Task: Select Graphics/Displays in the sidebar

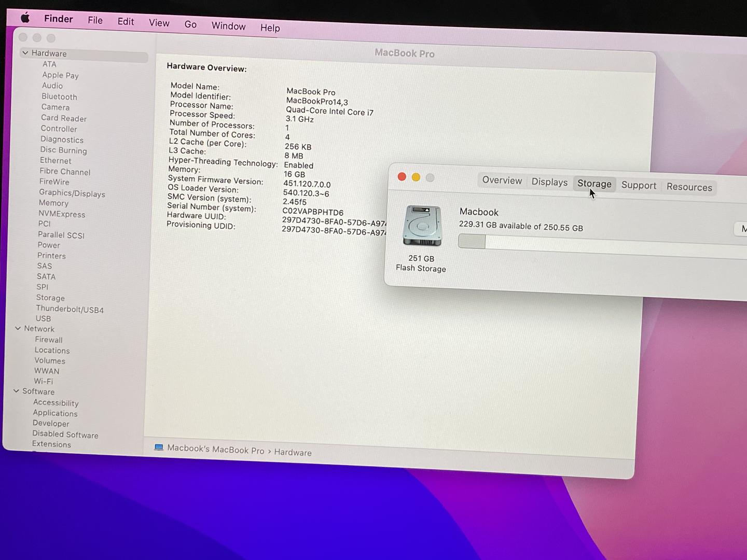Action: [x=72, y=193]
